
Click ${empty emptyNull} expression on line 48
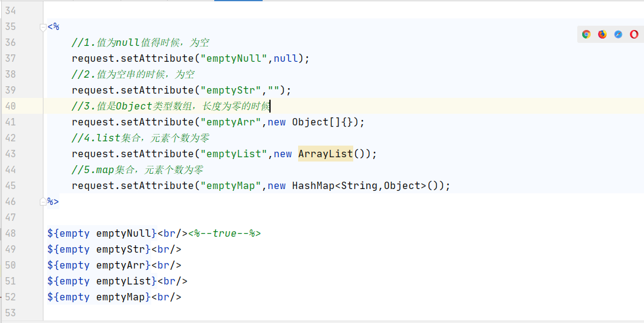102,234
